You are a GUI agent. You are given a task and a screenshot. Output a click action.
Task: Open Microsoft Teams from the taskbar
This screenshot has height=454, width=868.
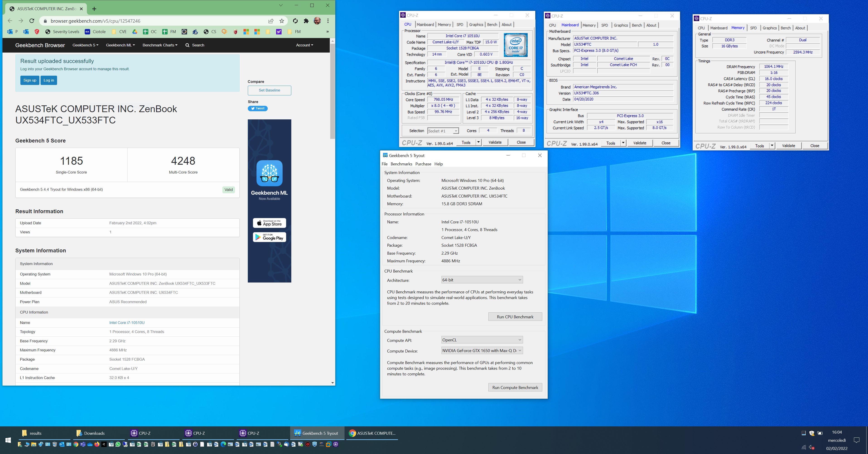(x=83, y=444)
